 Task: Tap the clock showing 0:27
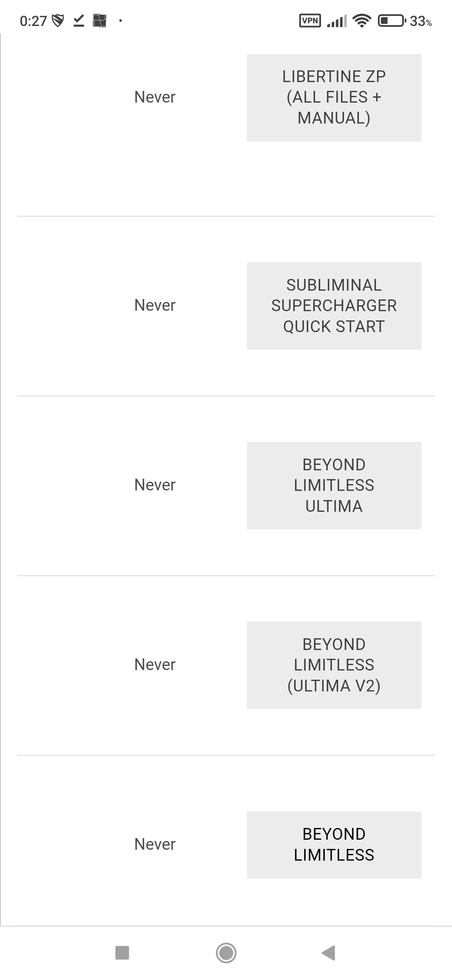(33, 21)
